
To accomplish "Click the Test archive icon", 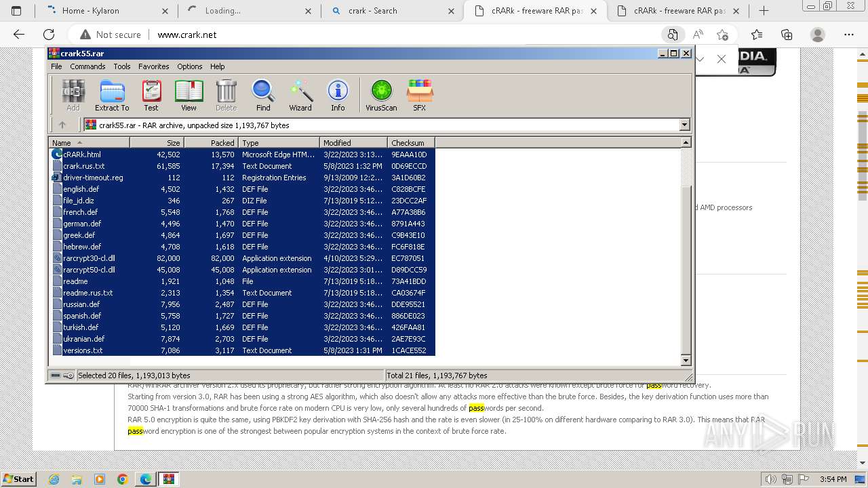I will pos(151,96).
